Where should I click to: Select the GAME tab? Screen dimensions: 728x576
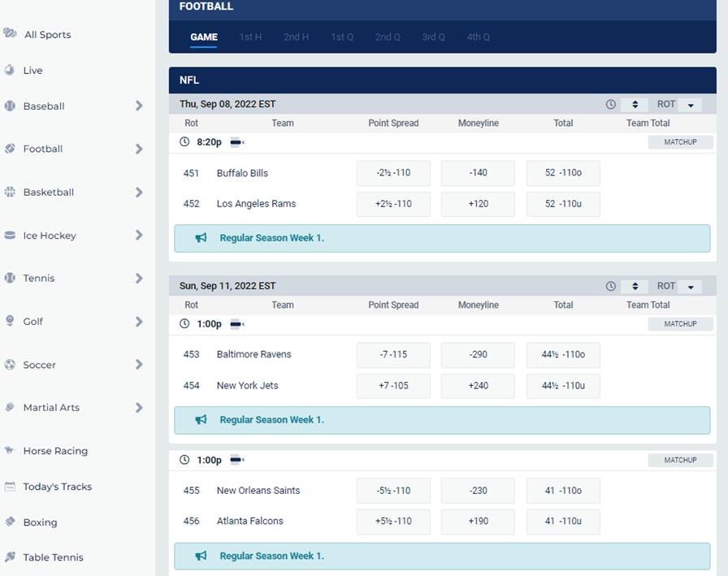click(204, 37)
